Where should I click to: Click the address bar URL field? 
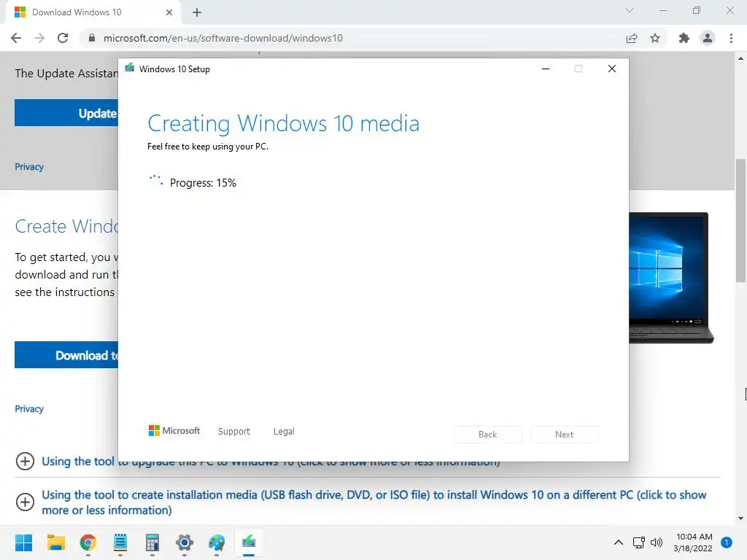pyautogui.click(x=352, y=38)
